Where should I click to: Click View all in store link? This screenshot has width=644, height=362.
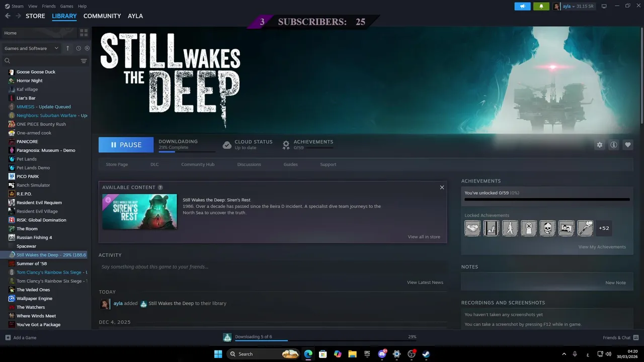click(x=424, y=237)
